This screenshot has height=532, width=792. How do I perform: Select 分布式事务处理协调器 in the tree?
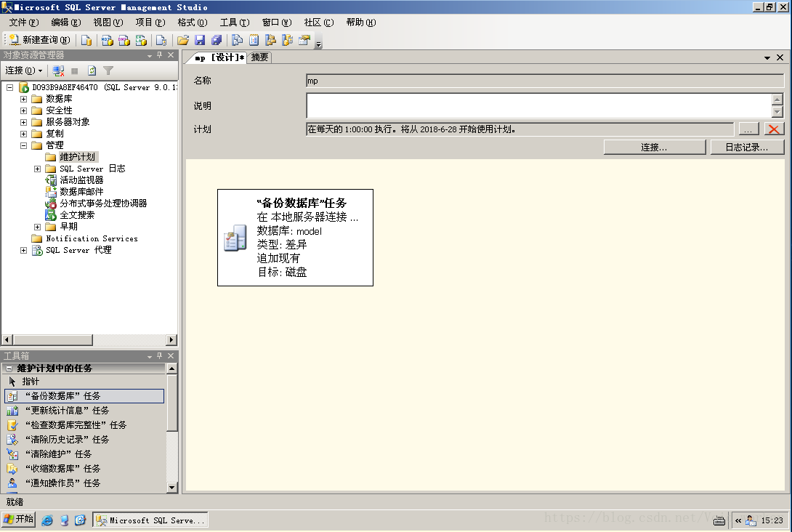click(103, 203)
